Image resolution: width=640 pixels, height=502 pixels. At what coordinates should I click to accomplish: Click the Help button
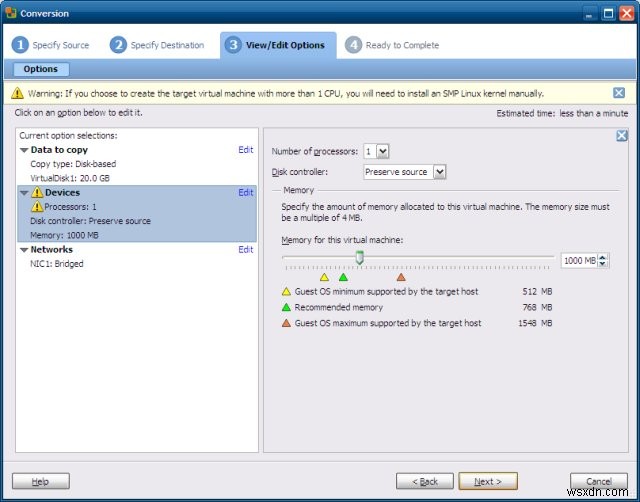(41, 481)
